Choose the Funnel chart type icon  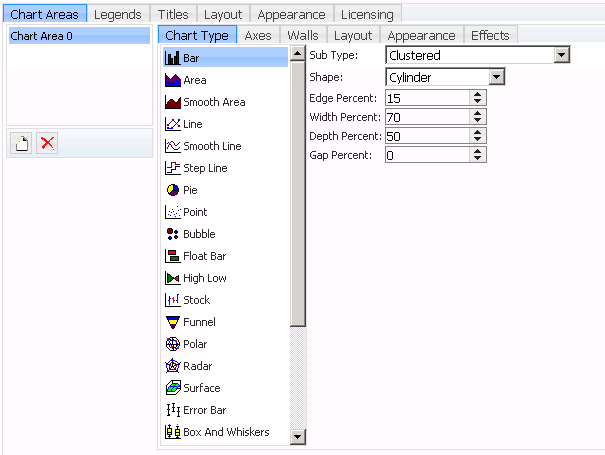172,322
